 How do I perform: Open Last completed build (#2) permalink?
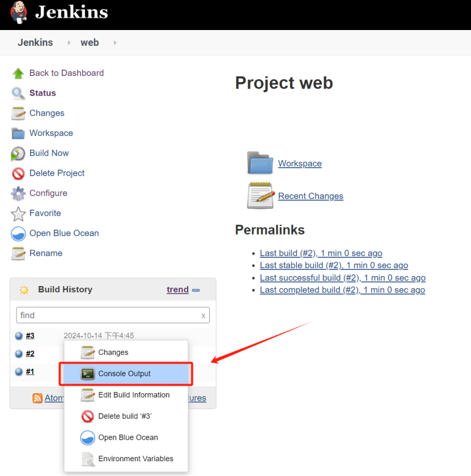pos(342,290)
